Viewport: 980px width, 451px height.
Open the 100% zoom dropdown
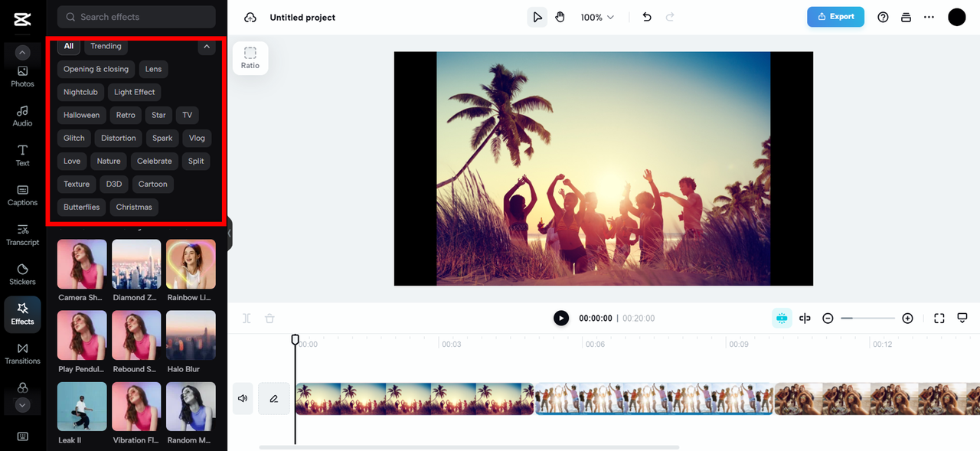pyautogui.click(x=597, y=17)
